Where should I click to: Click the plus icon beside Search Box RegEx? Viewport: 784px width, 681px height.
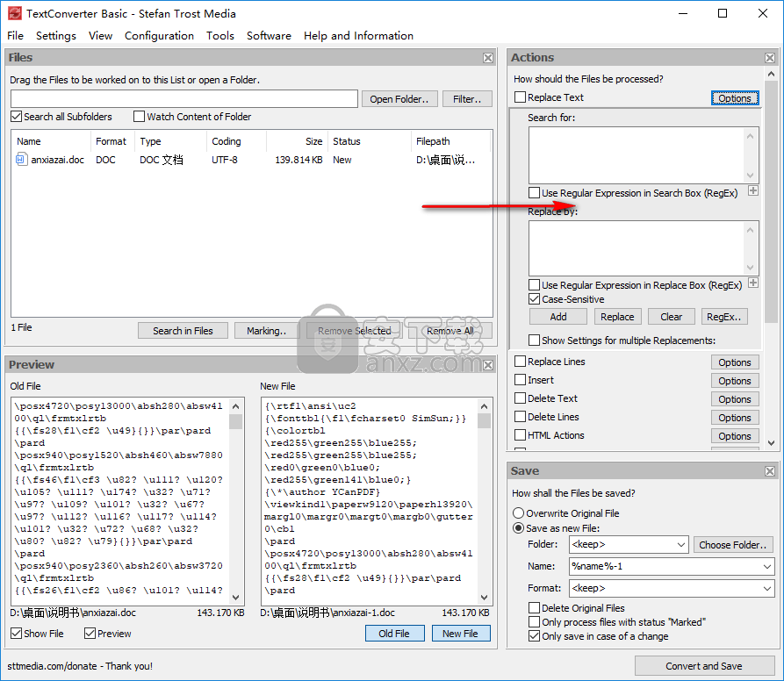[x=753, y=190]
